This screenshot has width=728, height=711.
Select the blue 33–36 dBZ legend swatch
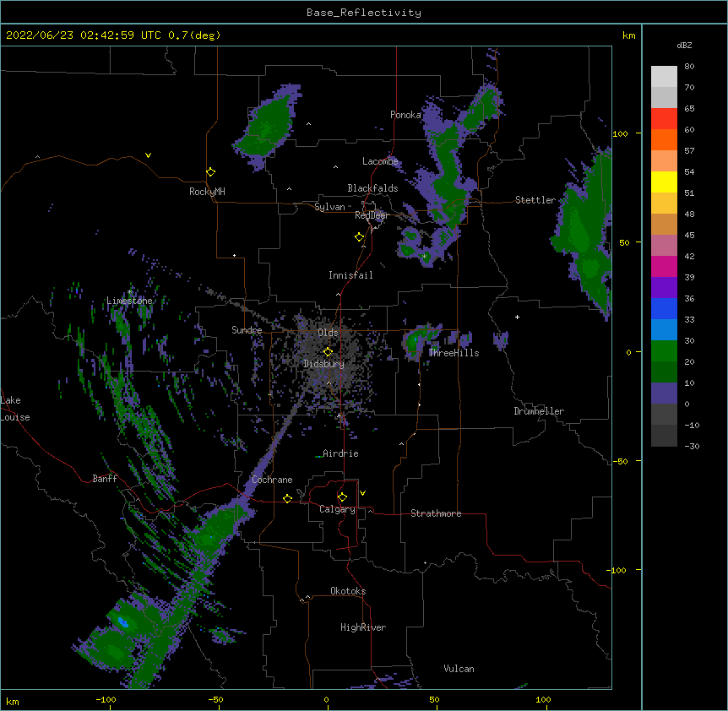(x=664, y=308)
